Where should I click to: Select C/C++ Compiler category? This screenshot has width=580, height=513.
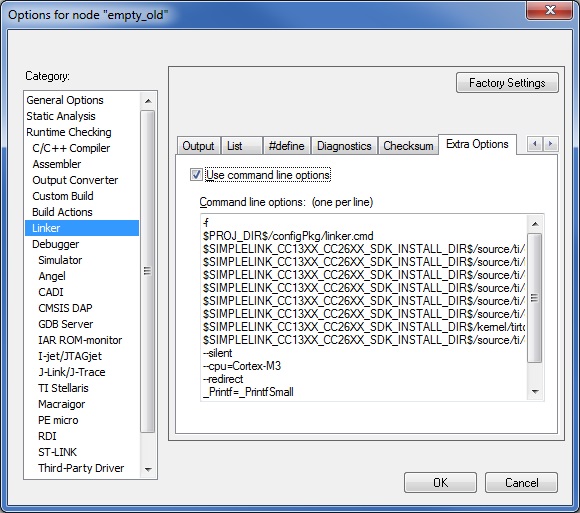71,148
